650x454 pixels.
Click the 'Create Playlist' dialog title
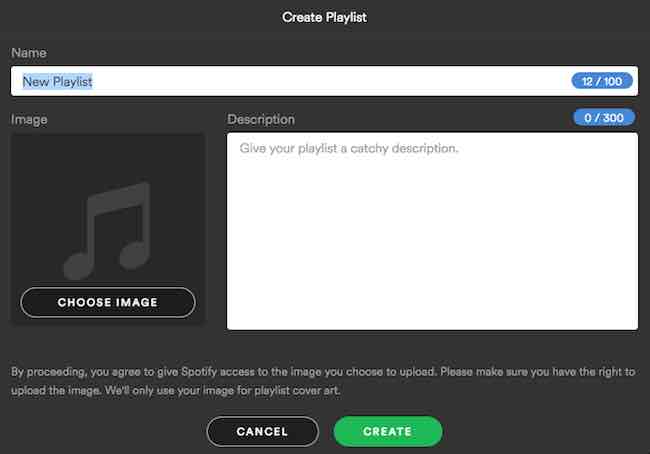click(324, 17)
